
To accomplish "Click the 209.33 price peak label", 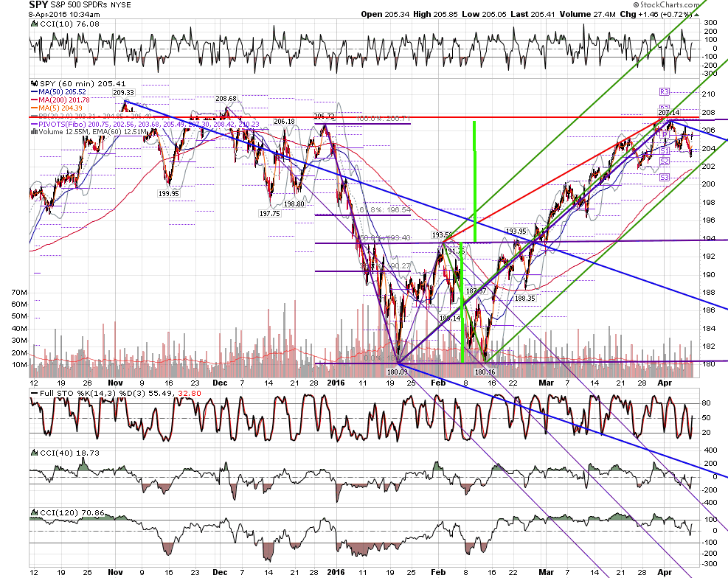I will point(123,93).
